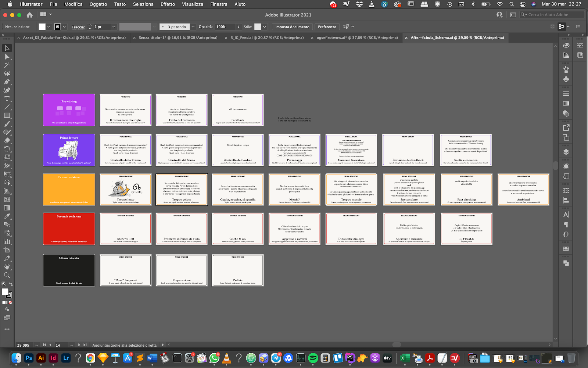Image resolution: width=588 pixels, height=368 pixels.
Task: Expand the stroke weight dropdown
Action: click(114, 27)
